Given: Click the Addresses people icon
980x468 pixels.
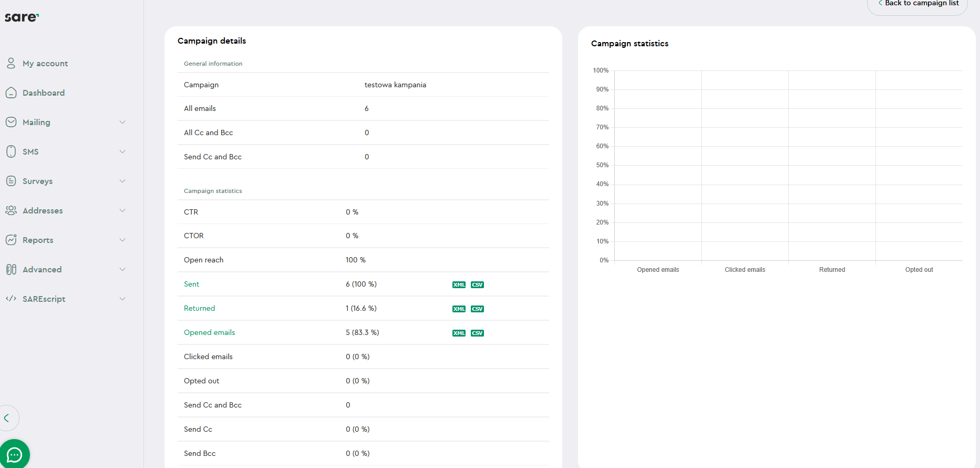Looking at the screenshot, I should click(11, 210).
